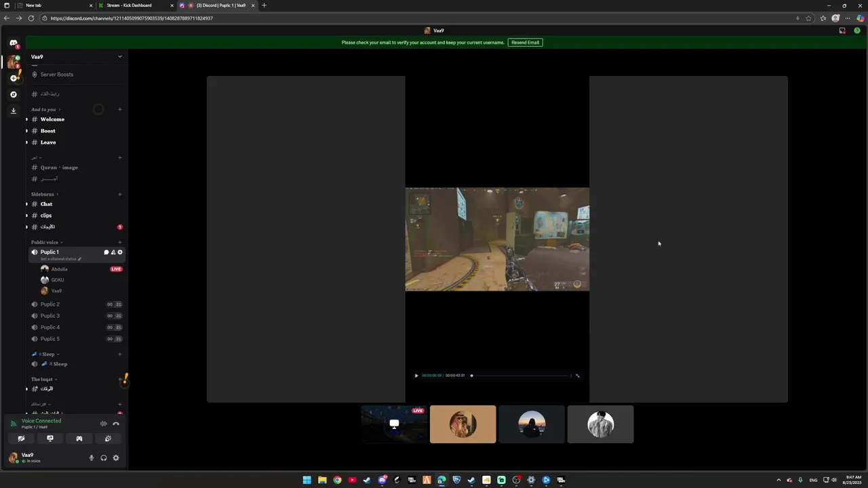
Task: Open the Boost text channel
Action: [77, 131]
